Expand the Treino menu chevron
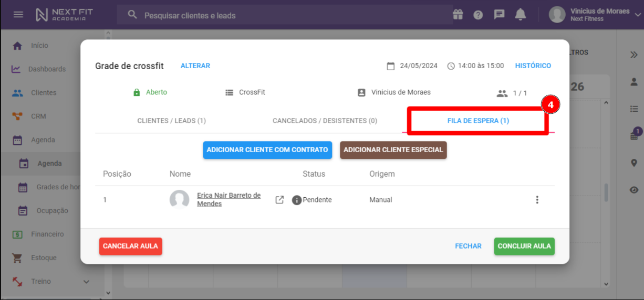The image size is (644, 300). [x=87, y=282]
